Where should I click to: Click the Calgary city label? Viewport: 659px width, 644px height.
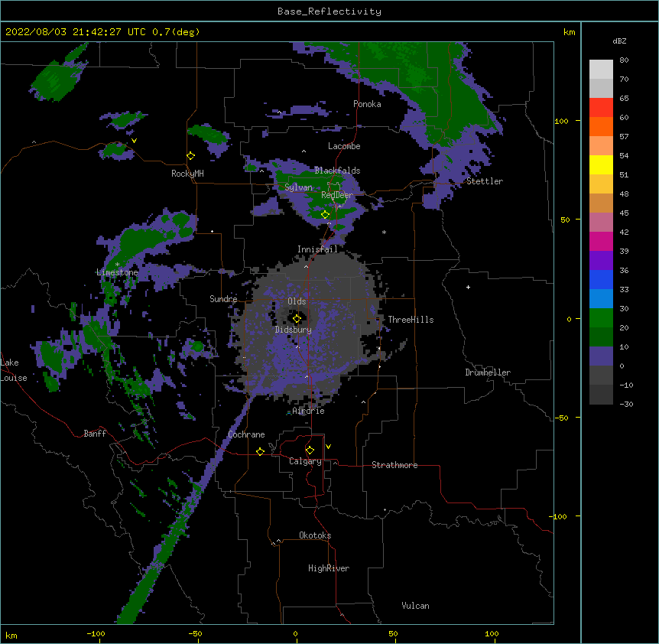click(x=305, y=461)
